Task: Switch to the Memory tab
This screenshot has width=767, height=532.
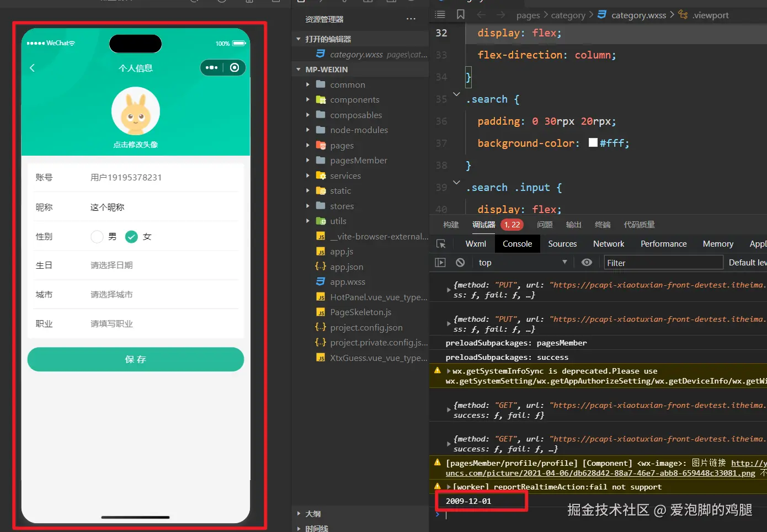Action: point(718,244)
